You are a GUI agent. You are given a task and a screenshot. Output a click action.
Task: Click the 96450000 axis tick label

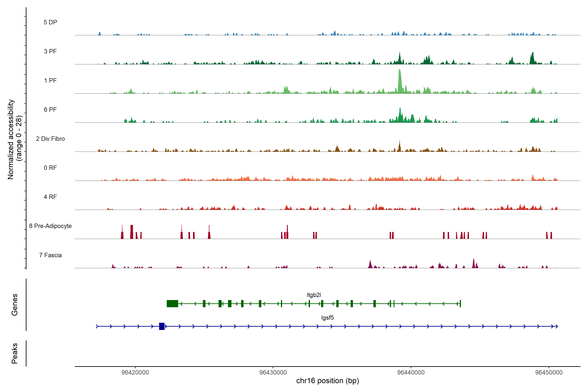(x=549, y=372)
